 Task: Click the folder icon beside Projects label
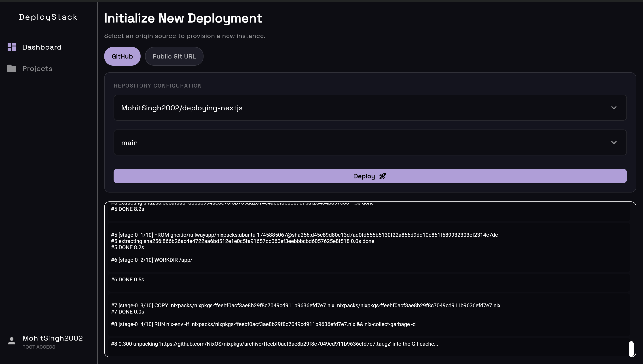pos(11,68)
